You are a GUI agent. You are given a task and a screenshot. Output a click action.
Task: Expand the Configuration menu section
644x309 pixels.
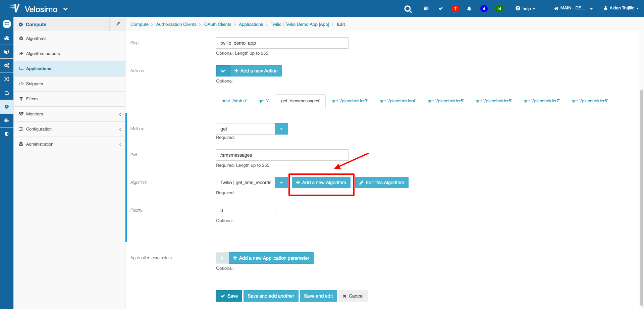click(69, 129)
